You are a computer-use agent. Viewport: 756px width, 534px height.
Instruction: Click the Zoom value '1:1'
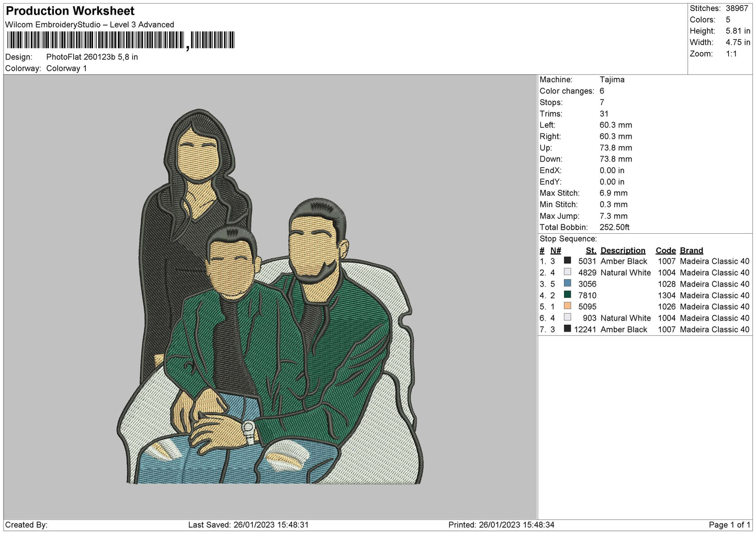[x=731, y=54]
